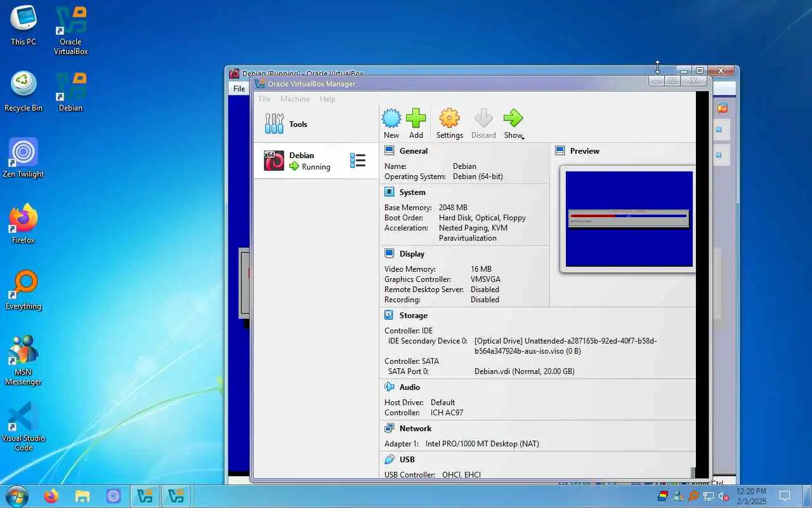Open Zen browser from the taskbar
This screenshot has height=508, width=812.
coord(114,496)
